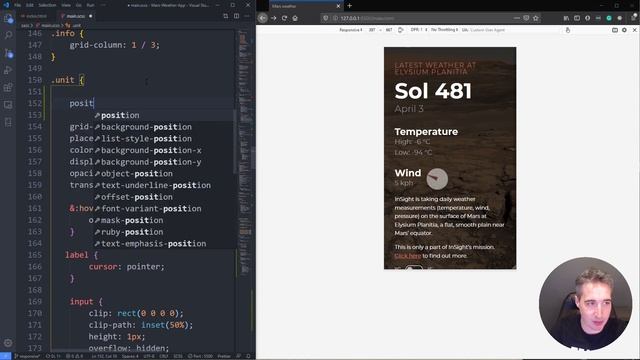
Task: Choose 'list-style-position' suggestion
Action: tap(164, 138)
